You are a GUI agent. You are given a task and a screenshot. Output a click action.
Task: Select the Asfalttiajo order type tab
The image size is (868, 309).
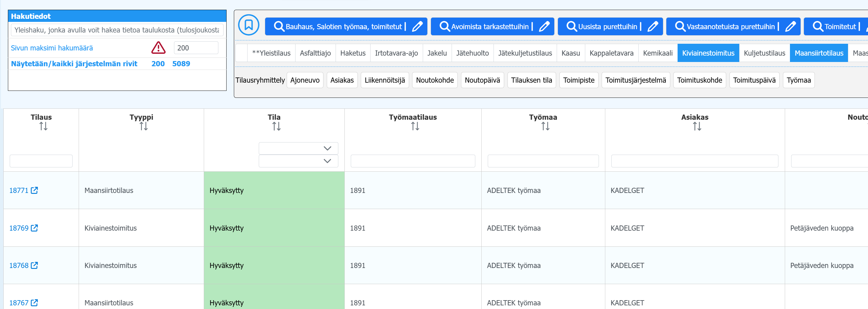coord(315,53)
